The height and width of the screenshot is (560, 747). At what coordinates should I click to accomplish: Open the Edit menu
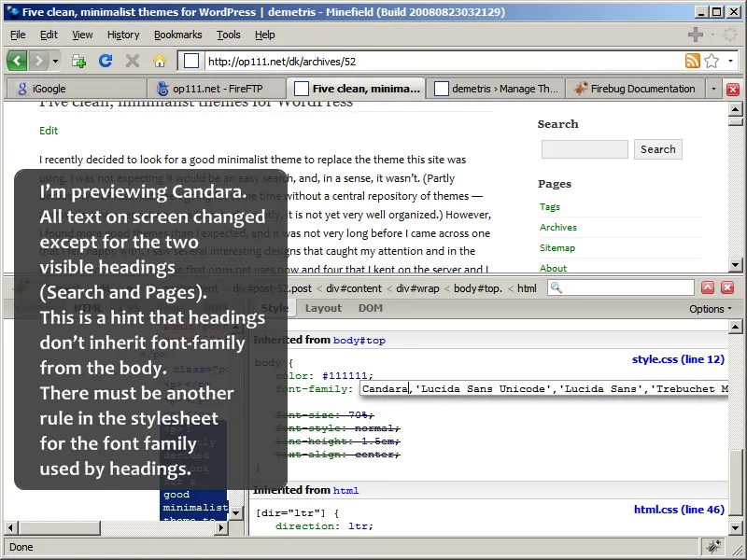click(x=49, y=35)
